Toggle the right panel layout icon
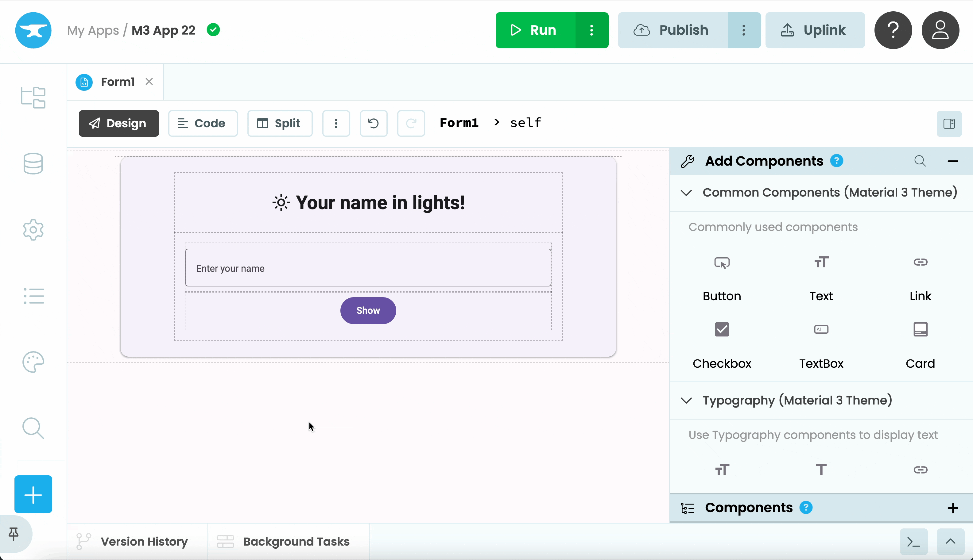973x560 pixels. (949, 124)
